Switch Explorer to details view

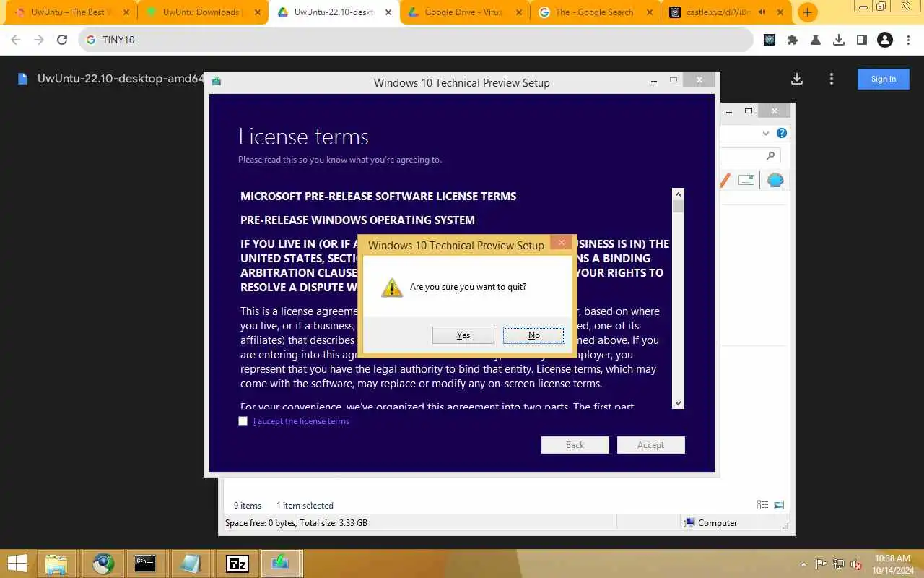[762, 505]
